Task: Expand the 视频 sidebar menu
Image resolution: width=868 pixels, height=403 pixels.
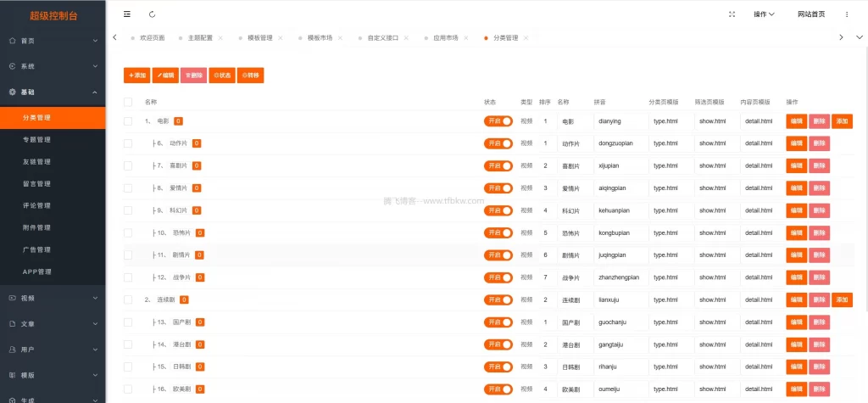Action: tap(53, 298)
